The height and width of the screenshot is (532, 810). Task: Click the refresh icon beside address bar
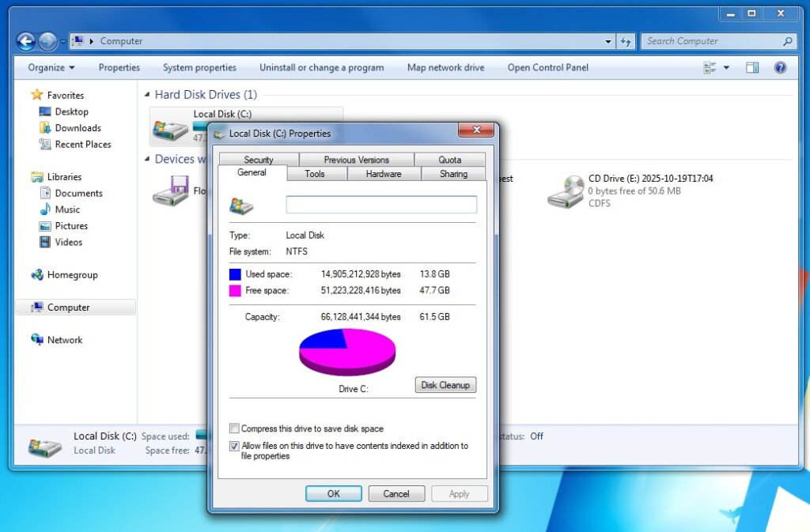(626, 41)
